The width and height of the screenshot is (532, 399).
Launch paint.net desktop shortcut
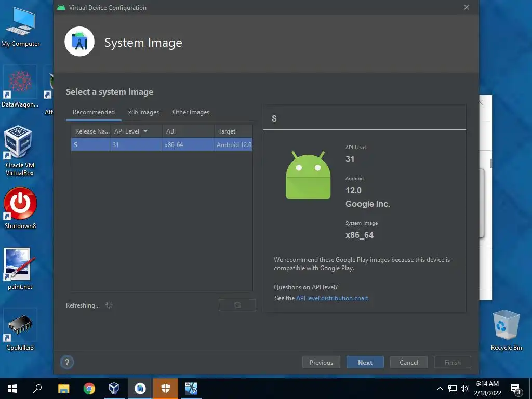(x=20, y=269)
